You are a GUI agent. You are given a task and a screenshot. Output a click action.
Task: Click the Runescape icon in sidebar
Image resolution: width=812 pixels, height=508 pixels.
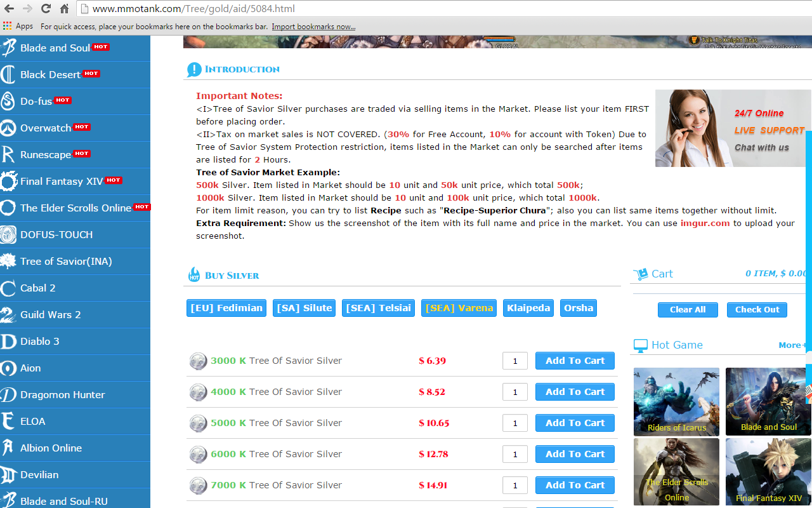[x=8, y=155]
